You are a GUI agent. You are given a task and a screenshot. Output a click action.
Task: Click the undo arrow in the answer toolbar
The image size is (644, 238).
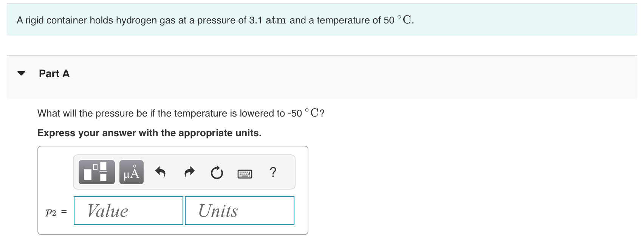point(159,172)
